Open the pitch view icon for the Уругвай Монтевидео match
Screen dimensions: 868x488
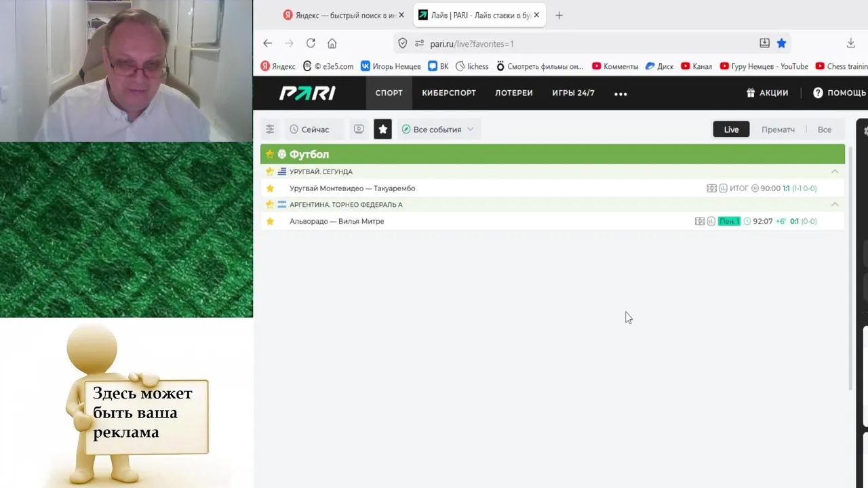point(711,188)
